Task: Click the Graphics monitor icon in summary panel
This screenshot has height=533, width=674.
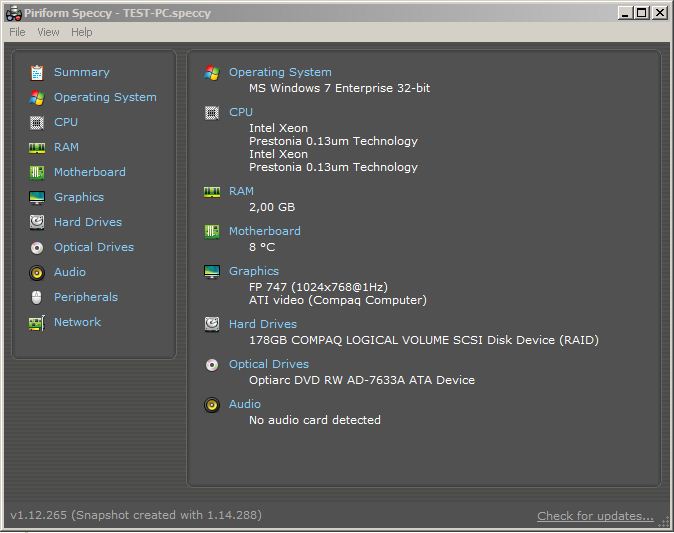Action: (x=212, y=272)
